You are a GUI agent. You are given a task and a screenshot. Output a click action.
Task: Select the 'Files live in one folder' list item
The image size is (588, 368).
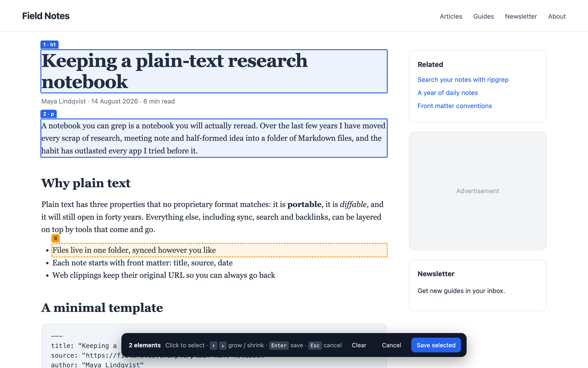click(x=219, y=250)
